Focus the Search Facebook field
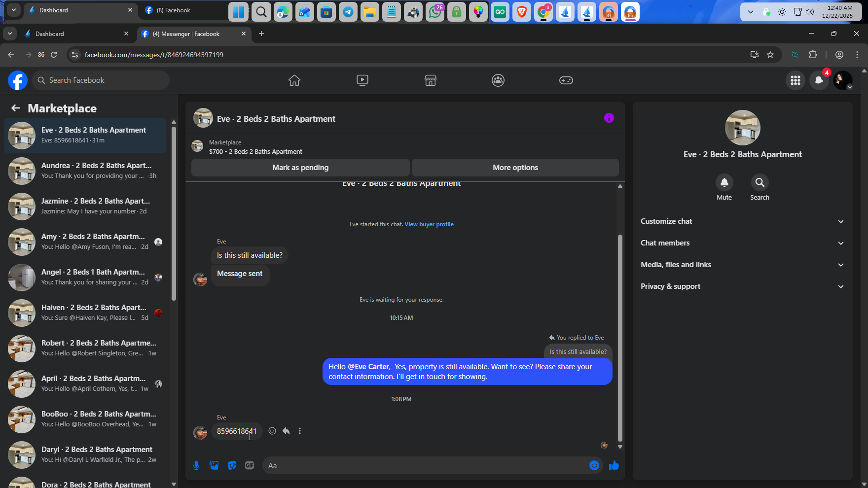 pos(101,80)
